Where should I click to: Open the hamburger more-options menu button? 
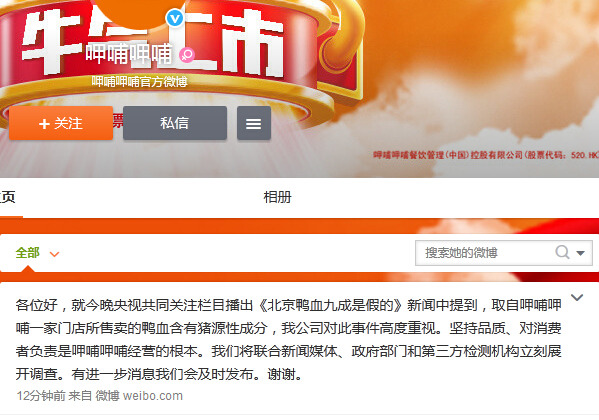(254, 123)
